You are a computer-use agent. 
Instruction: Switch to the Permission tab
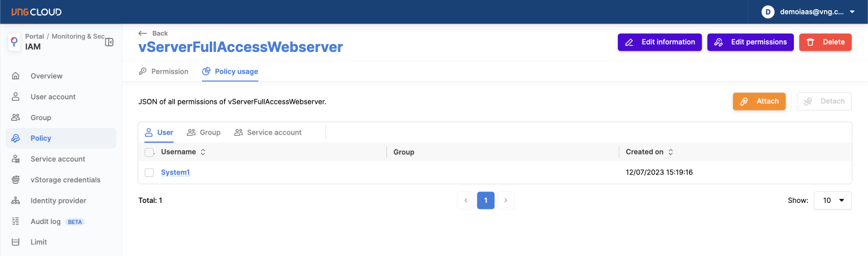[164, 71]
